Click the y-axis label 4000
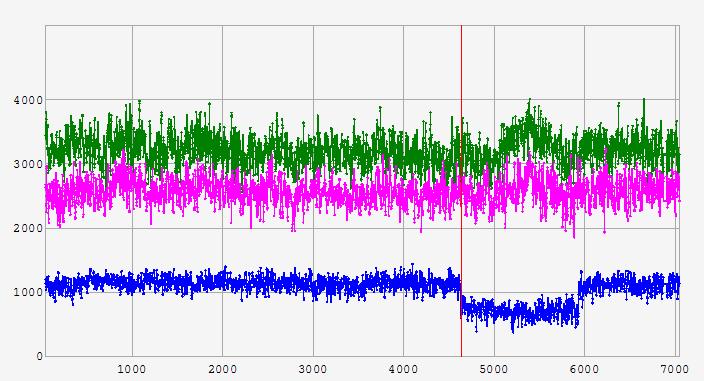 (28, 100)
